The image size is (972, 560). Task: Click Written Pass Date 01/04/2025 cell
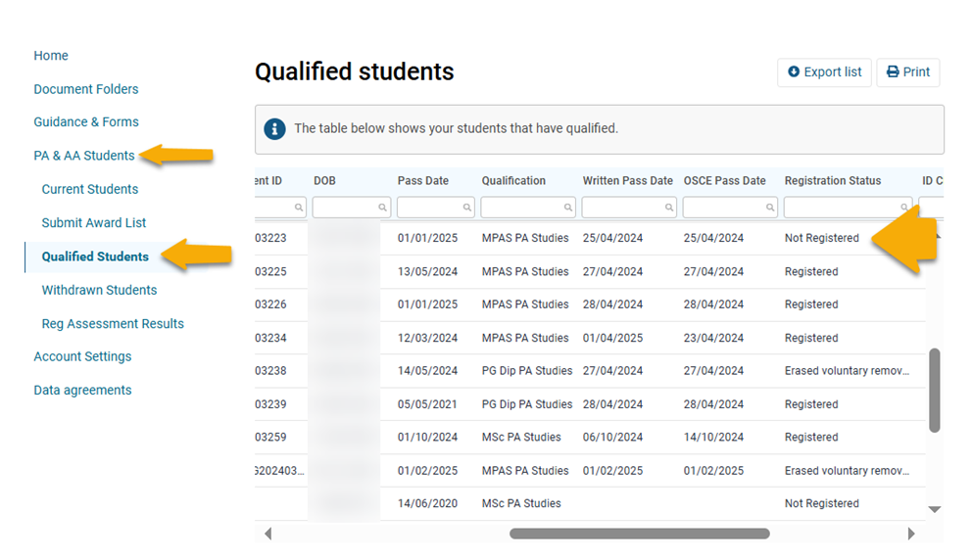point(612,338)
